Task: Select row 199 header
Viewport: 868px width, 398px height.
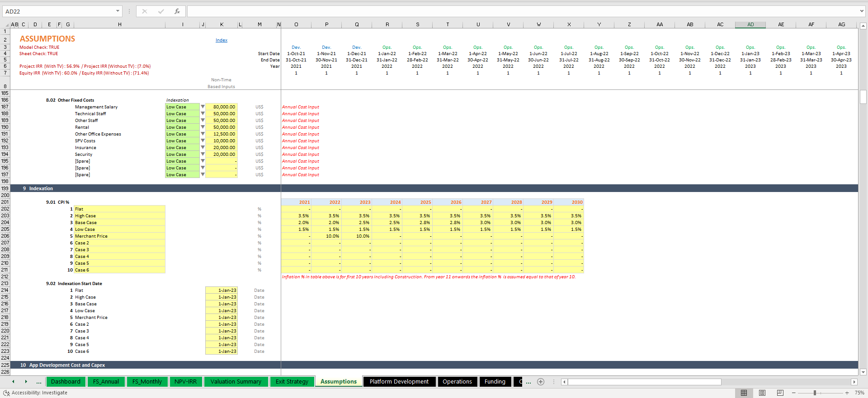Action: (5, 188)
